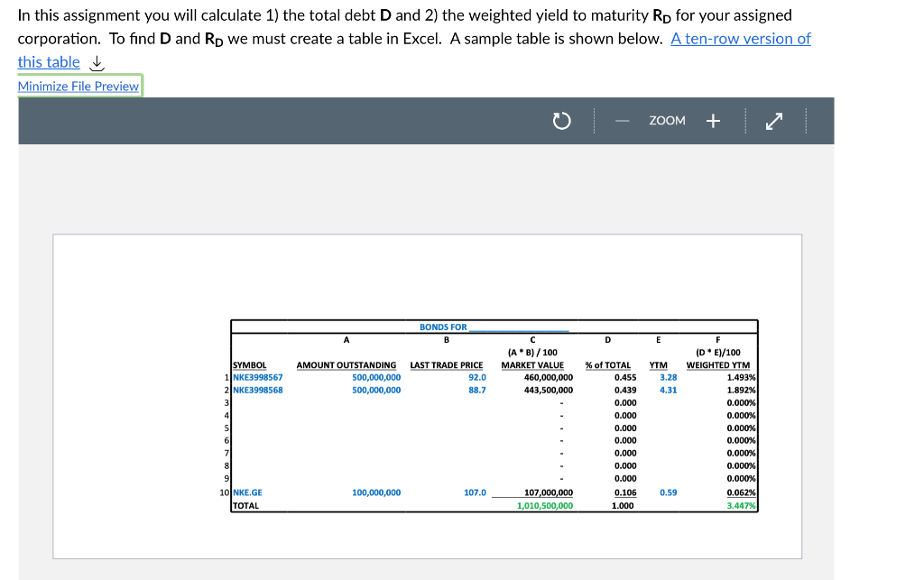
Task: Click YTM value 0.59
Action: coord(669,493)
